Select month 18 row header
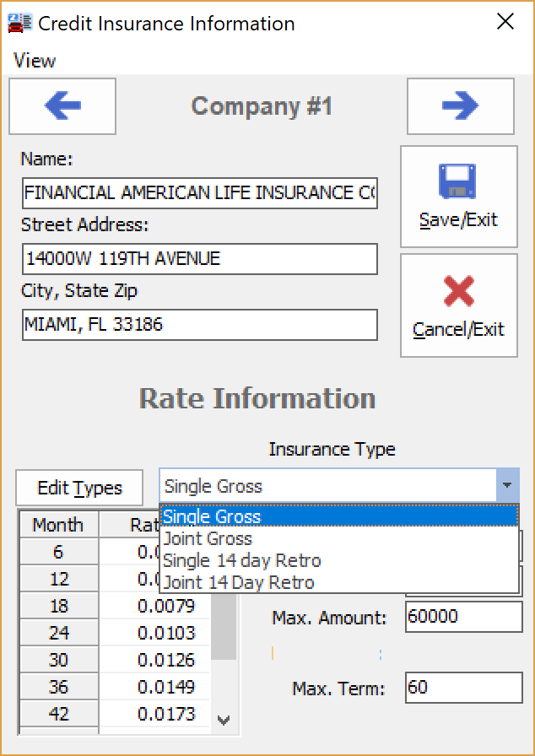 click(x=58, y=606)
